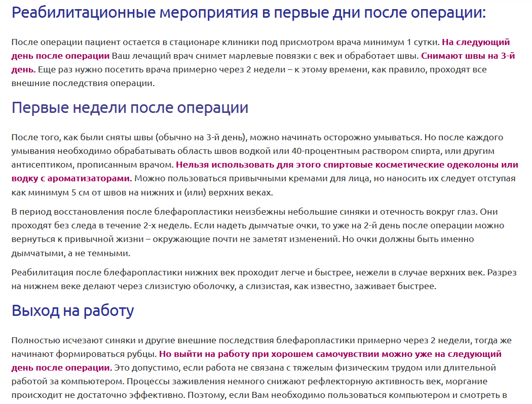Click the line starting 'внешние последствия операции.'
This screenshot has height=404, width=532.
83,84
